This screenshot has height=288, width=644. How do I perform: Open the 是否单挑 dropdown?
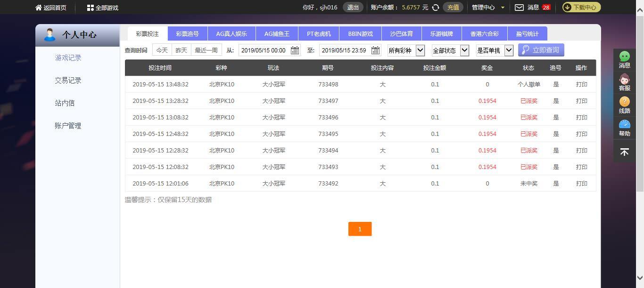(x=509, y=50)
